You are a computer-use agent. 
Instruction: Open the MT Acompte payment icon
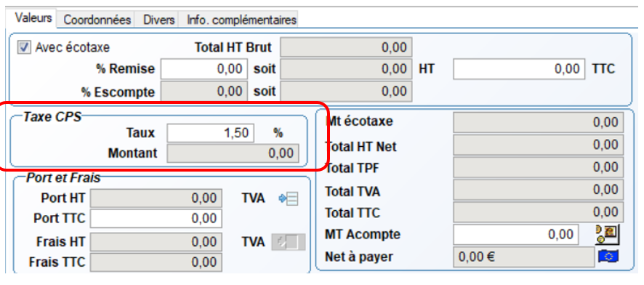[x=608, y=234]
